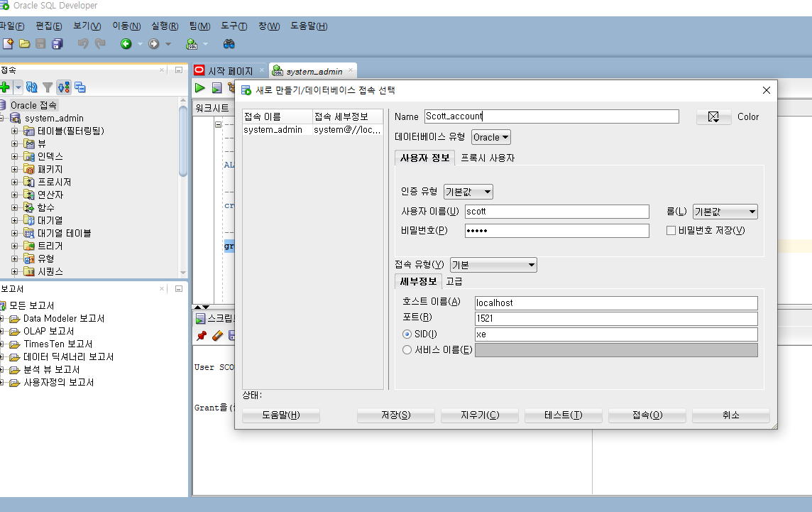Click the 비밀번호 password field

(556, 231)
